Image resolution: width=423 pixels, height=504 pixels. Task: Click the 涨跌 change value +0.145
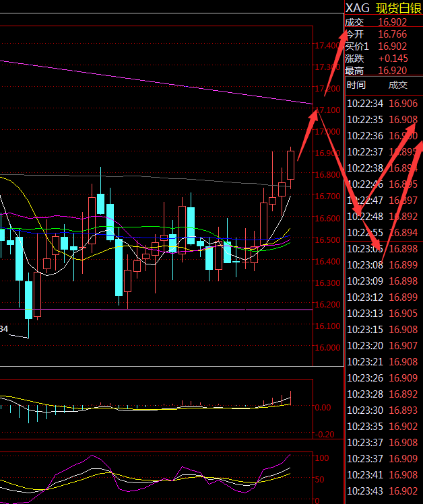coord(393,59)
